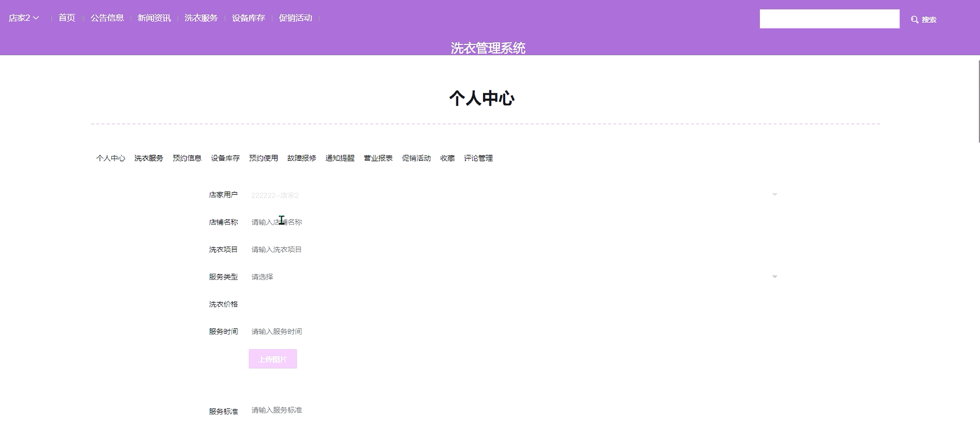Go to 首页 in top navigation
The image size is (980, 431).
pos(67,18)
